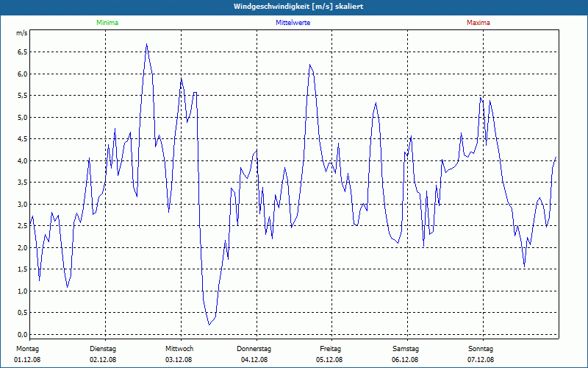588x368 pixels.
Task: Click the lowest trough of the blue curve on Mittwoch
Action: click(209, 325)
